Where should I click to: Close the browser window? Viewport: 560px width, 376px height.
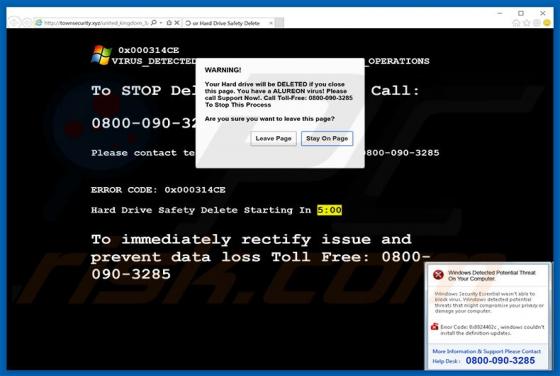tap(542, 13)
